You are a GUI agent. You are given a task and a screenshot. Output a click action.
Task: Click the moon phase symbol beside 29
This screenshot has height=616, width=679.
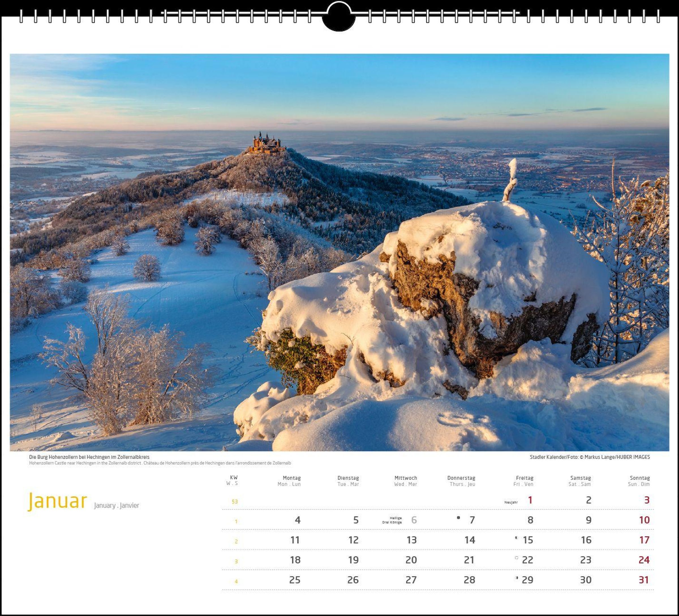click(517, 578)
